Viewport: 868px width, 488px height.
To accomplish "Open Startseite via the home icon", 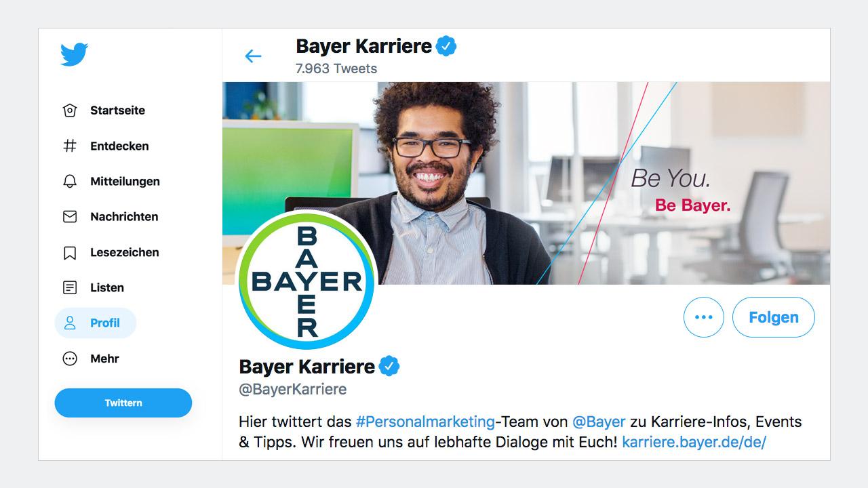I will [x=70, y=110].
